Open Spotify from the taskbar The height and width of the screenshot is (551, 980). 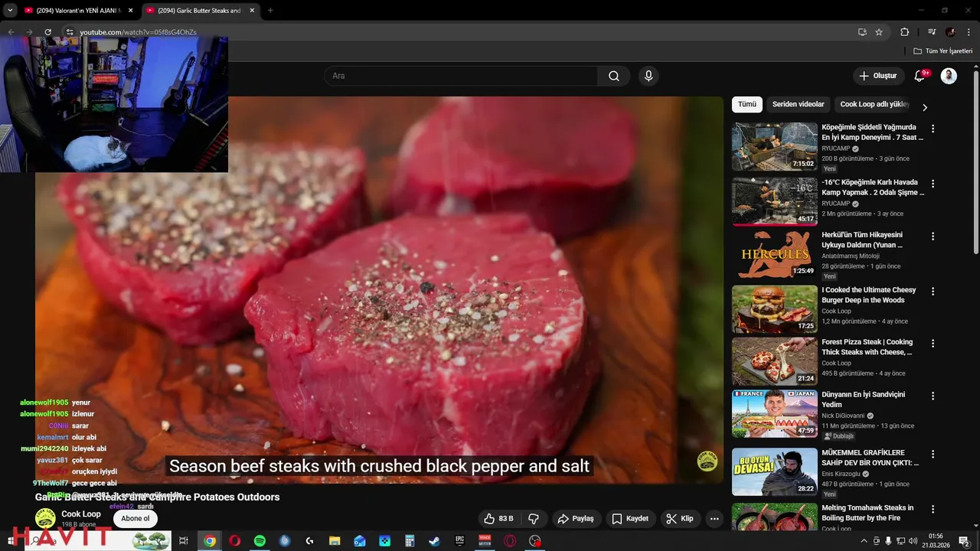(260, 541)
